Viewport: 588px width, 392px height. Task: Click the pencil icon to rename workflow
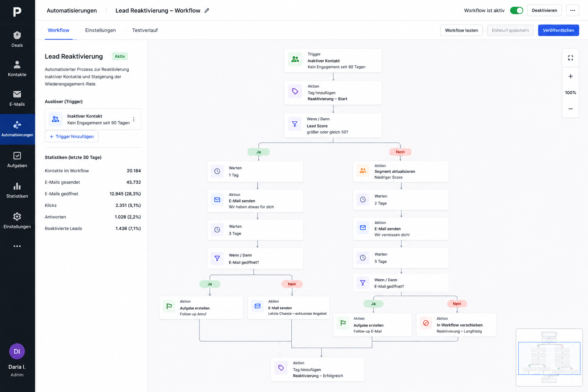(x=207, y=11)
